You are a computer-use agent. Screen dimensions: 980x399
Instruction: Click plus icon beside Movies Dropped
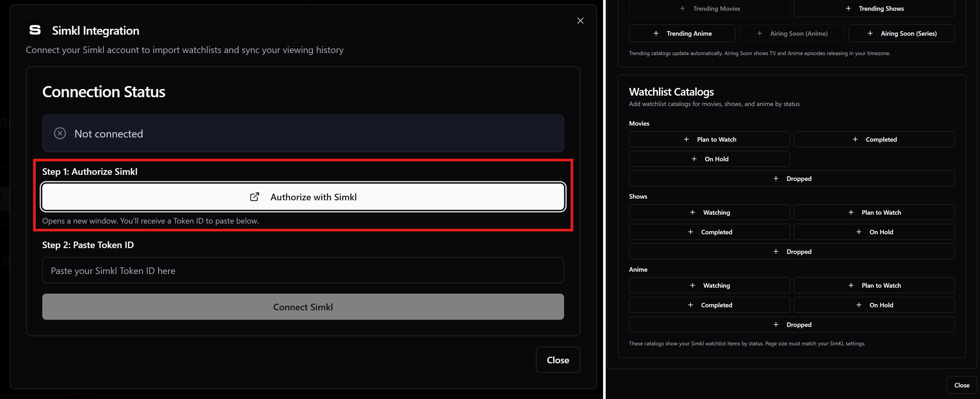point(776,179)
